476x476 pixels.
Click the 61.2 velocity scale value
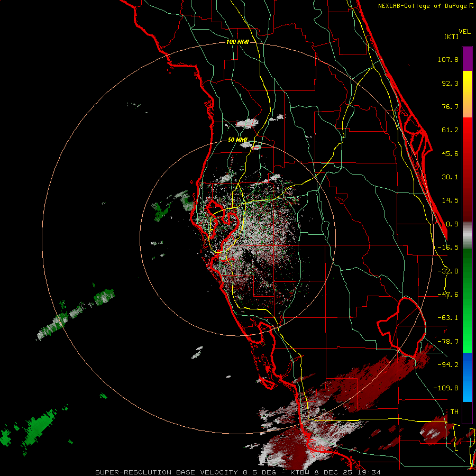tap(450, 130)
